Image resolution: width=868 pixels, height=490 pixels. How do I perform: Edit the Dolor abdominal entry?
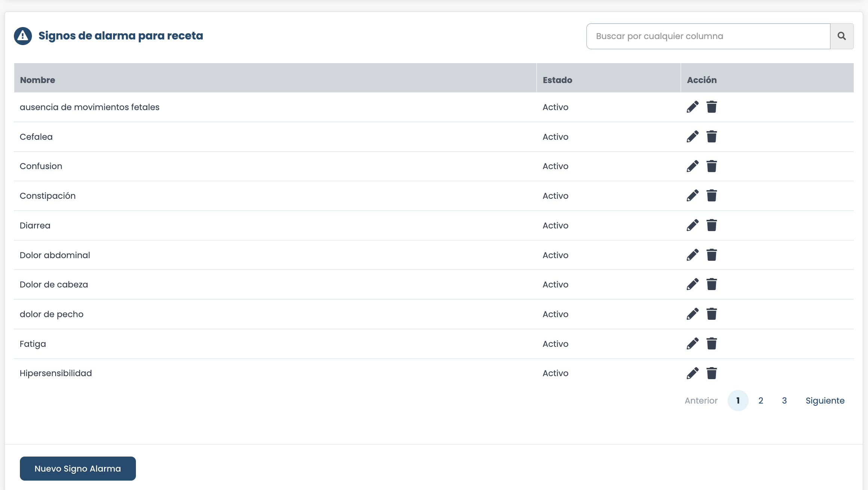[x=693, y=255]
